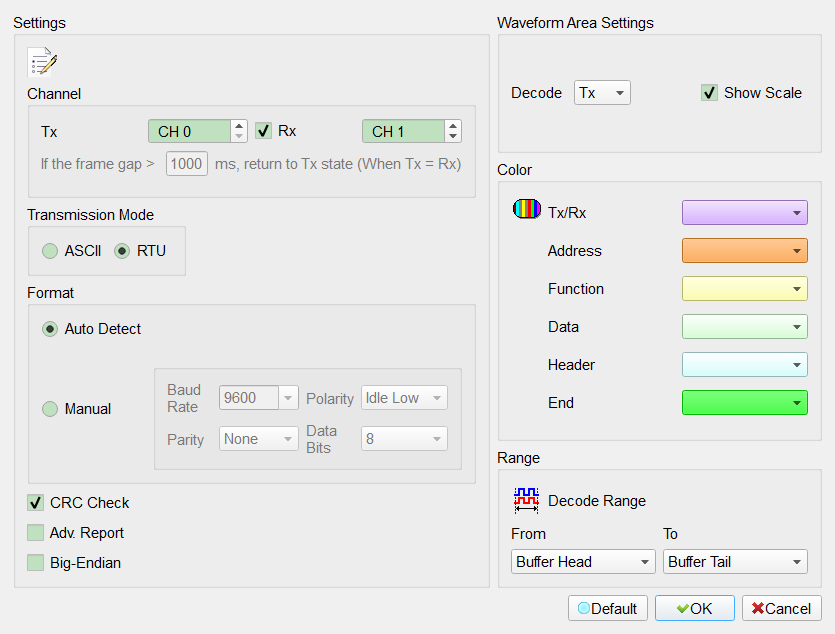This screenshot has width=835, height=634.
Task: Pick the Function yellow color swatch
Action: coord(745,289)
